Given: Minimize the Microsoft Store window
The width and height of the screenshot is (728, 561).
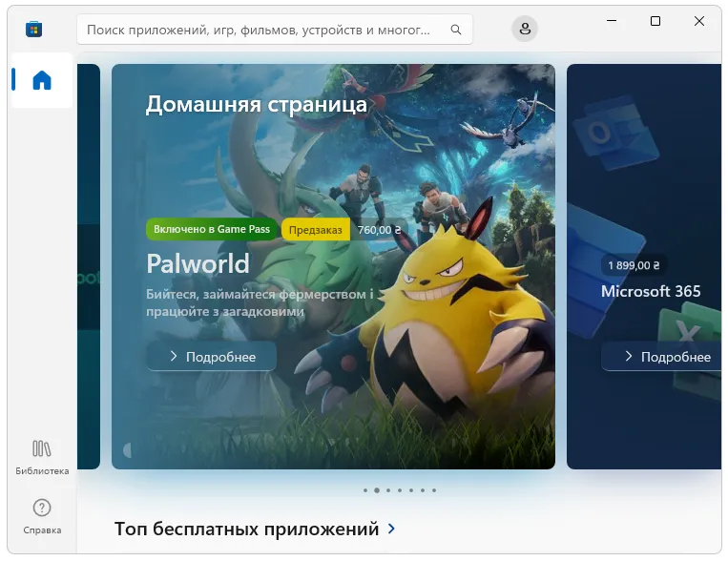Looking at the screenshot, I should [x=612, y=21].
